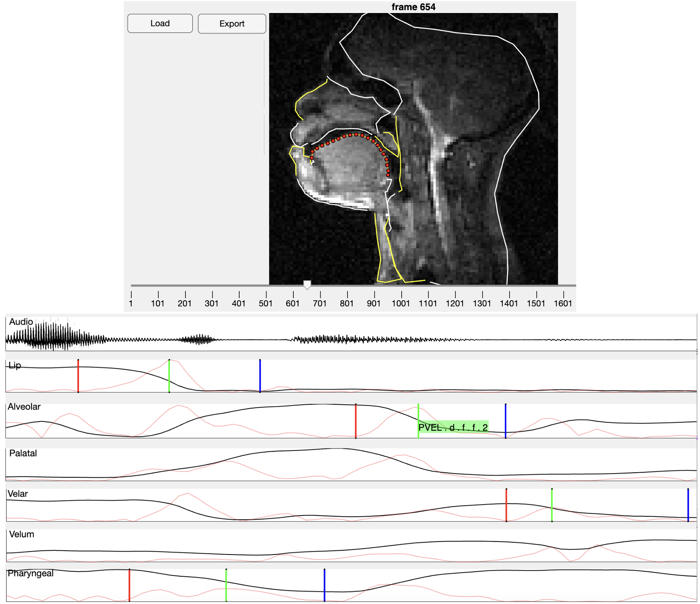The image size is (700, 604).
Task: Click the frame slider thumb
Action: pyautogui.click(x=307, y=285)
